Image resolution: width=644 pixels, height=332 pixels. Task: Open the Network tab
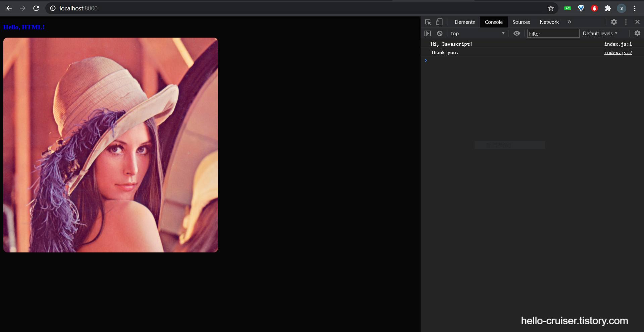(x=549, y=22)
